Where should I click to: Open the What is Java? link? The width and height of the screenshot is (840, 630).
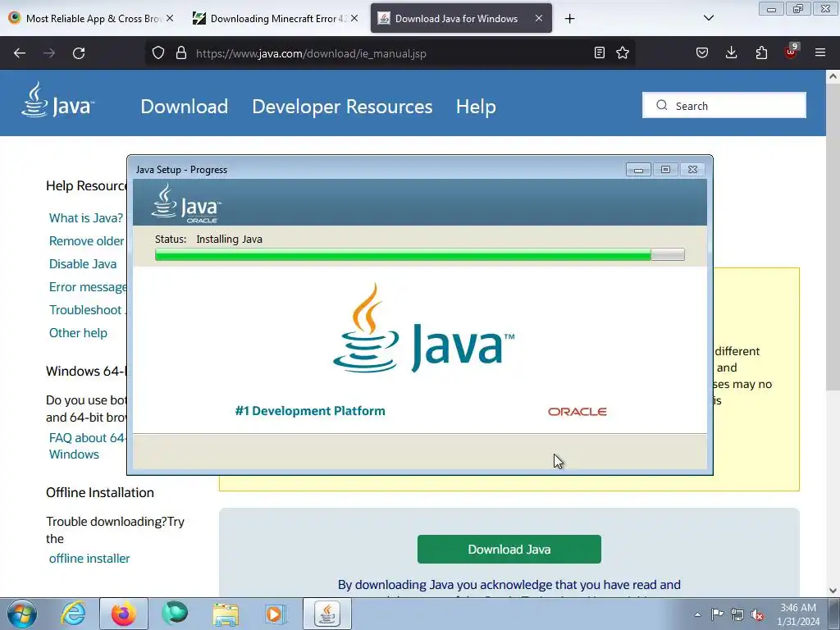click(x=85, y=218)
